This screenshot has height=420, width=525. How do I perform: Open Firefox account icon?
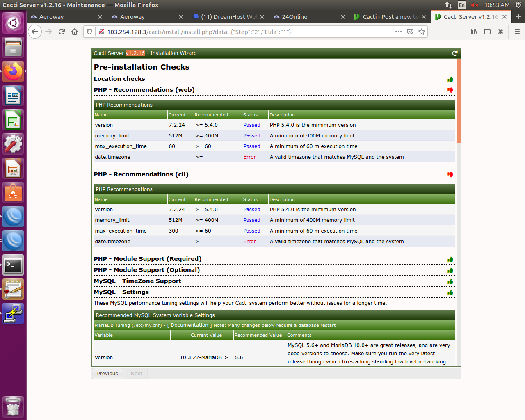(x=500, y=32)
